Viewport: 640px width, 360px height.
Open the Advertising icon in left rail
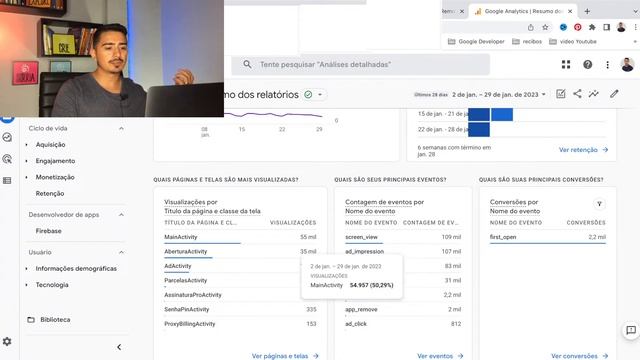point(7,159)
